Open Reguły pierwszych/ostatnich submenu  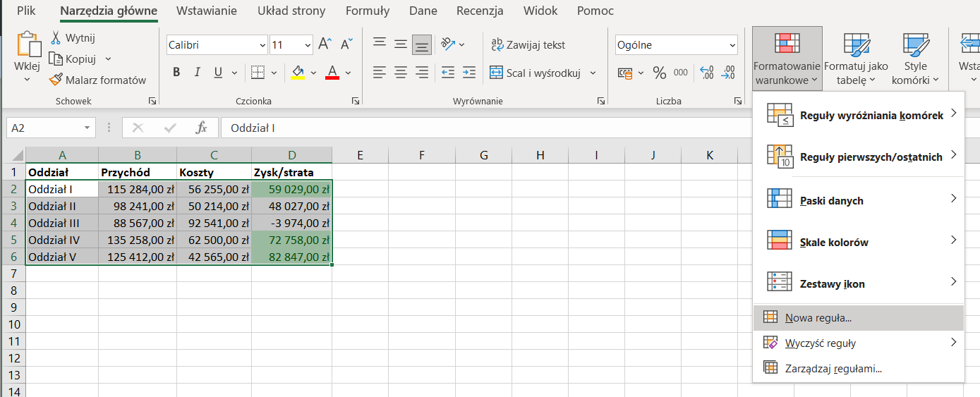click(858, 157)
